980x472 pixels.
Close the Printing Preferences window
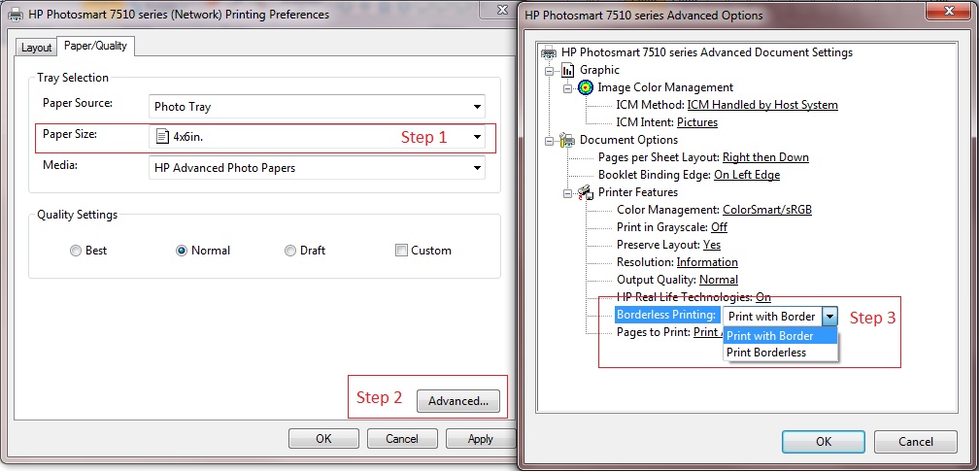tap(502, 9)
